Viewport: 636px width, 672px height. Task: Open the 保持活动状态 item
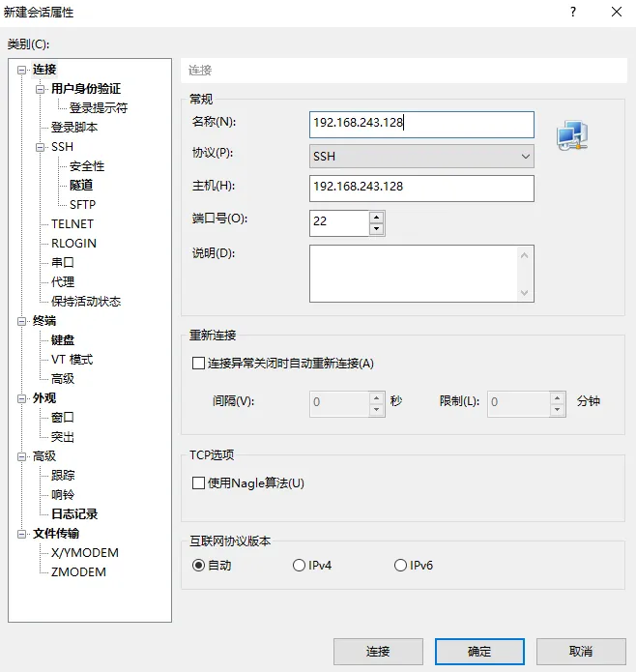point(86,302)
